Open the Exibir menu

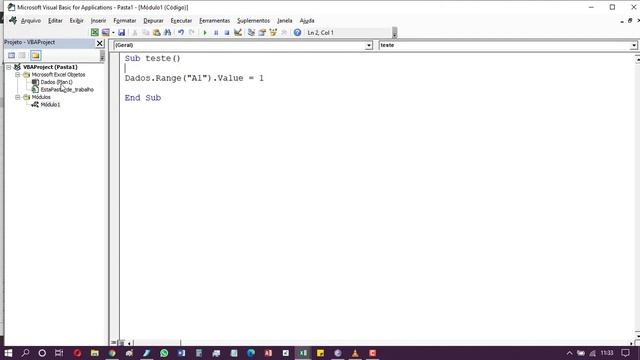(76, 20)
